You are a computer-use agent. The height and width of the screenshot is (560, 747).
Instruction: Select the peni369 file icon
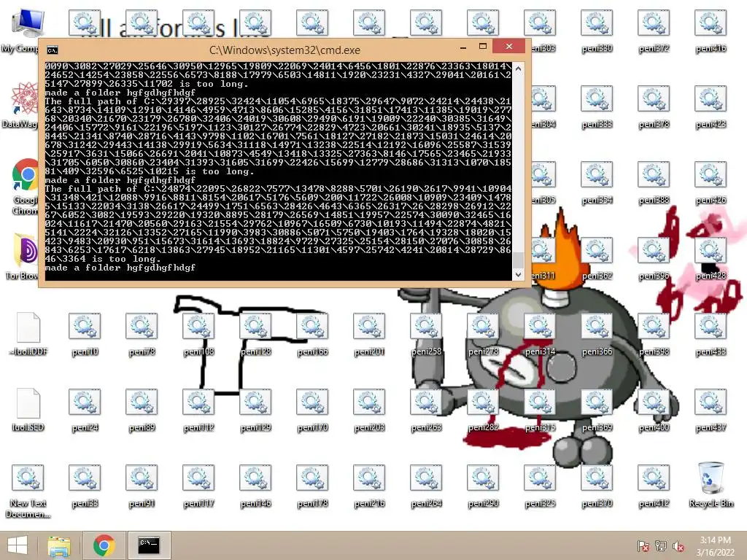[x=597, y=410]
